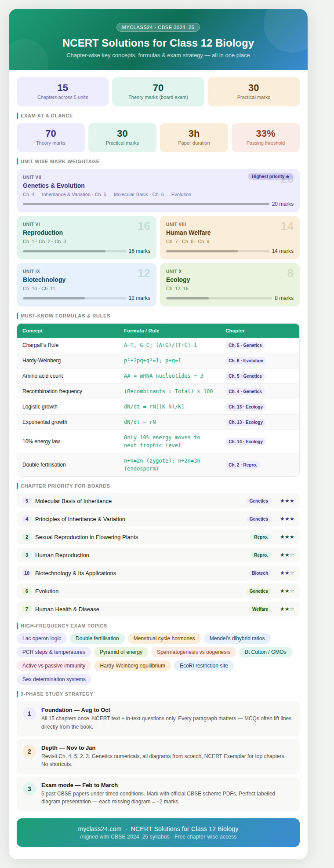Click the Ch. 4 · Genetics tag
Viewport: 334px width, 868px height.
(x=245, y=391)
